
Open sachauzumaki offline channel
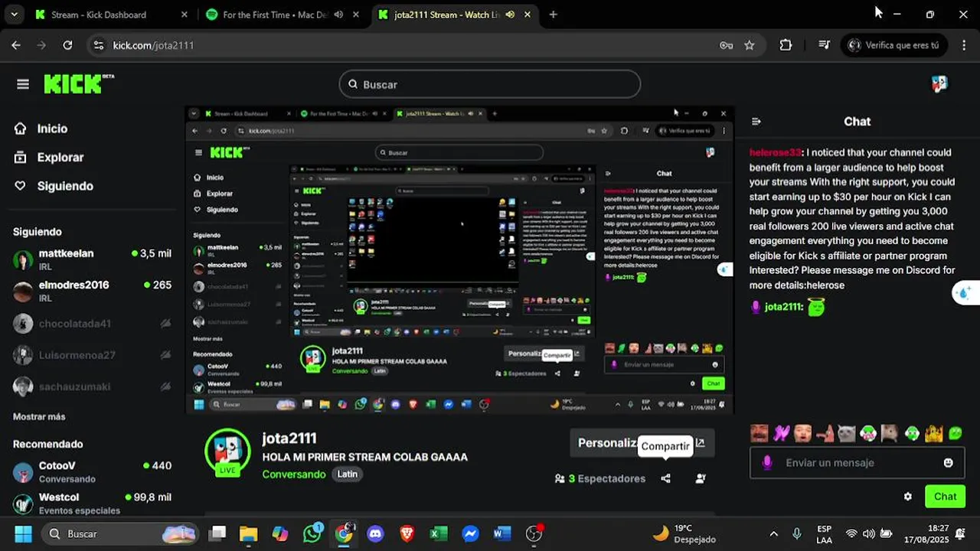(x=92, y=386)
